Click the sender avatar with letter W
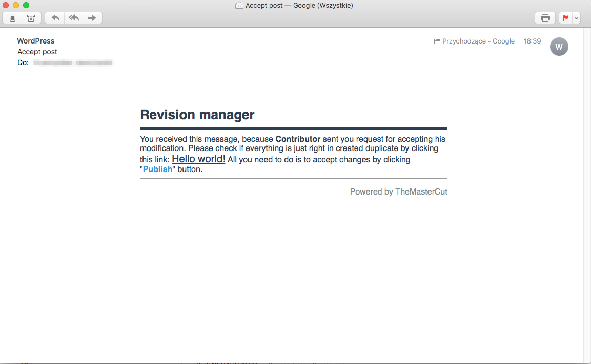The width and height of the screenshot is (591, 364). (559, 47)
